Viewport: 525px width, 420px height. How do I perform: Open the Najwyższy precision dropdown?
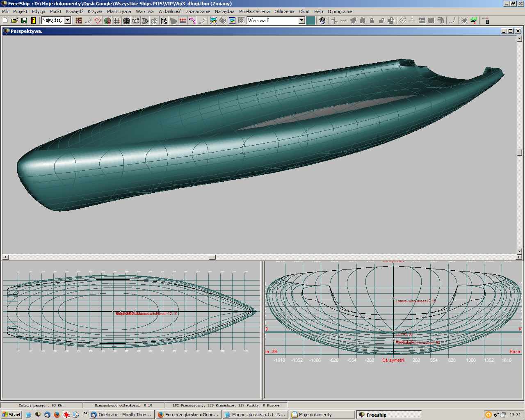[68, 21]
